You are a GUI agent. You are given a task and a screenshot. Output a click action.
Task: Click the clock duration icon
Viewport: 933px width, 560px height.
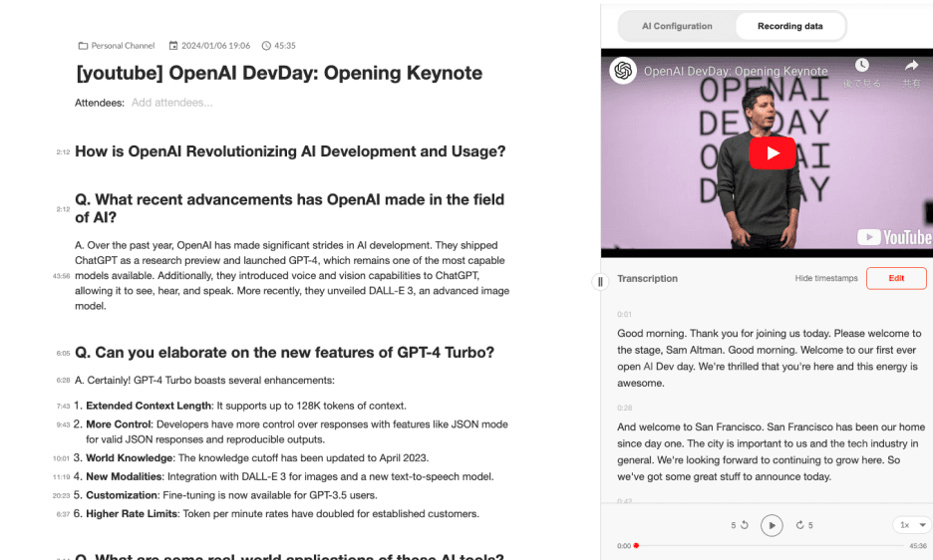click(266, 46)
